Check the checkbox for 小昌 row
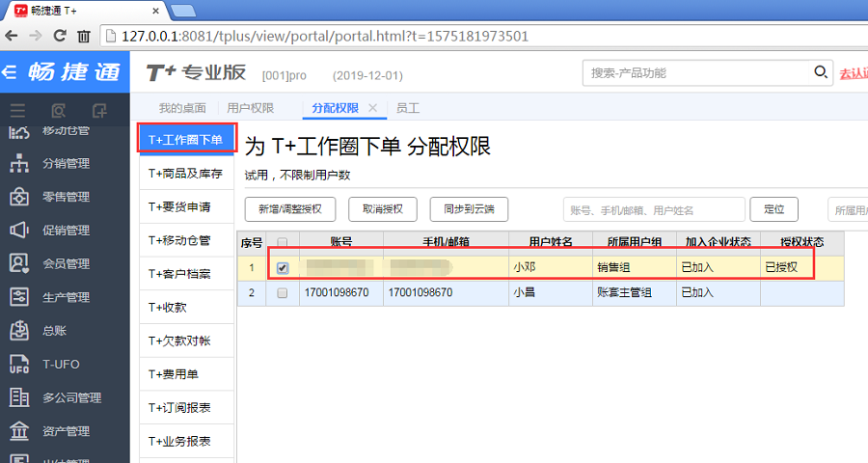This screenshot has width=868, height=463. (x=283, y=293)
